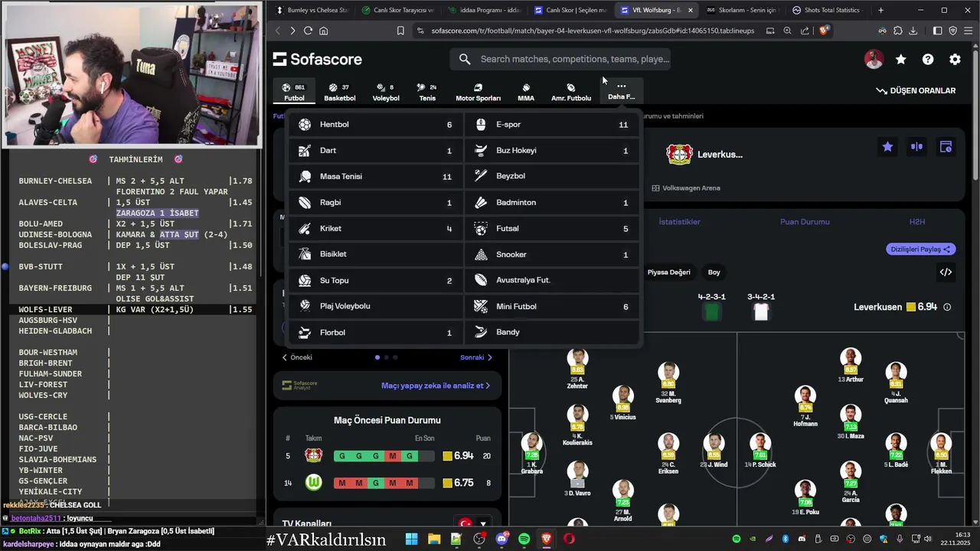Open Motor Sporları tab

tap(478, 92)
